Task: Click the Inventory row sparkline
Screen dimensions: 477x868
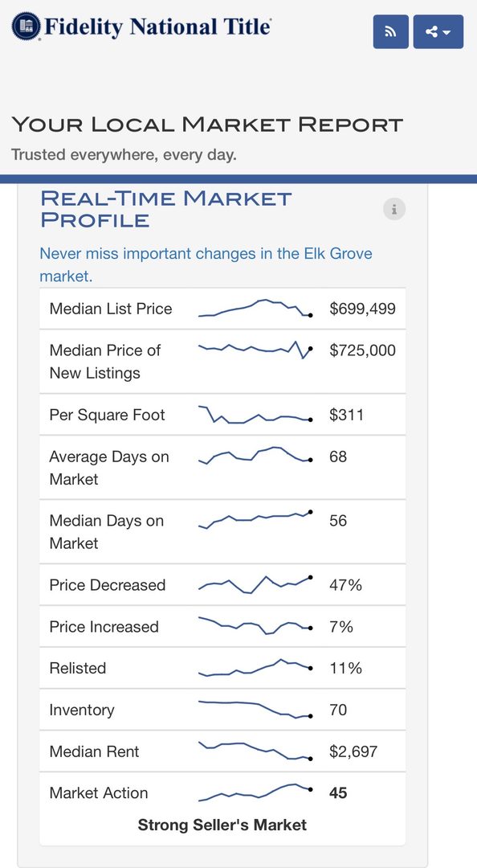Action: coord(255,709)
